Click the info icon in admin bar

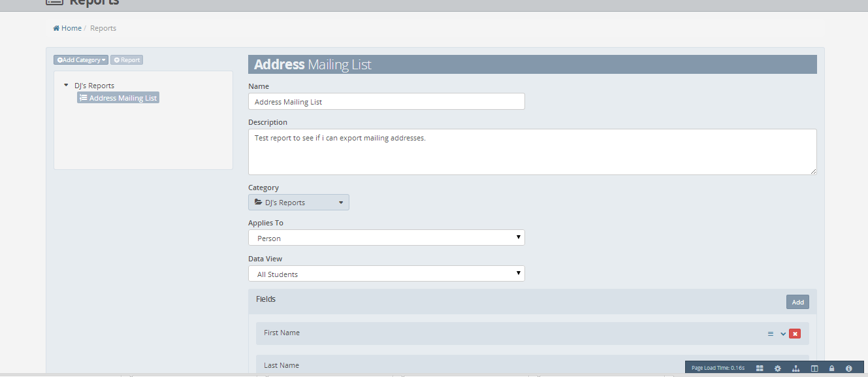848,369
